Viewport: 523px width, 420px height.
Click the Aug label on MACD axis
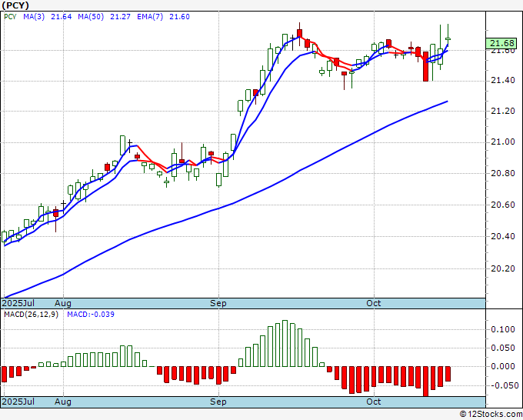point(63,402)
